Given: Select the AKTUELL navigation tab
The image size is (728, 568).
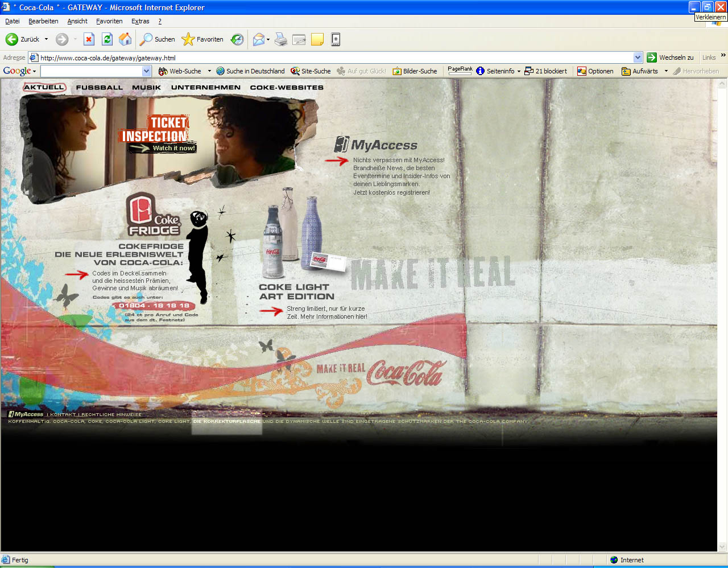Looking at the screenshot, I should (x=44, y=88).
